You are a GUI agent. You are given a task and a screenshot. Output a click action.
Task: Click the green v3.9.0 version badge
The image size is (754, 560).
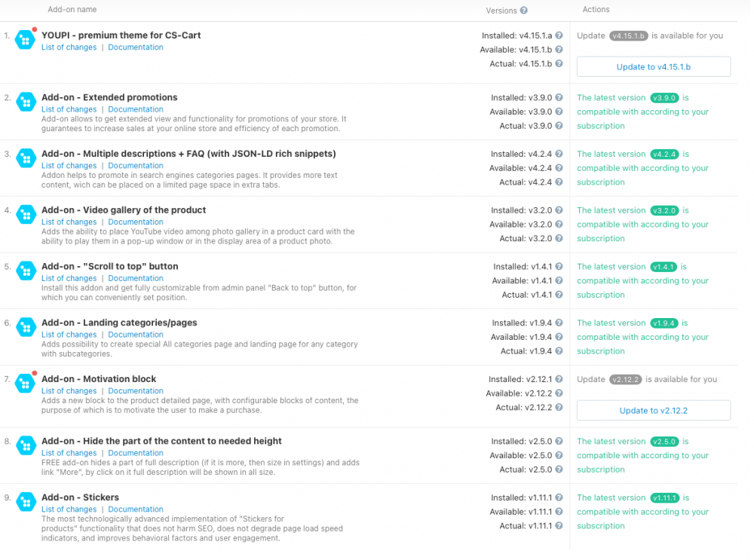[x=664, y=98]
